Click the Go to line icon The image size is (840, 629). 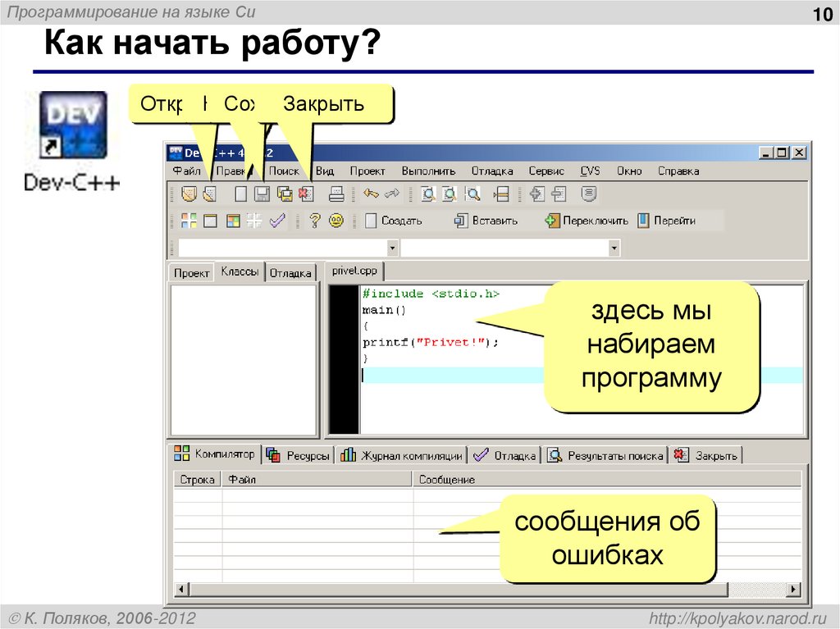coord(501,194)
